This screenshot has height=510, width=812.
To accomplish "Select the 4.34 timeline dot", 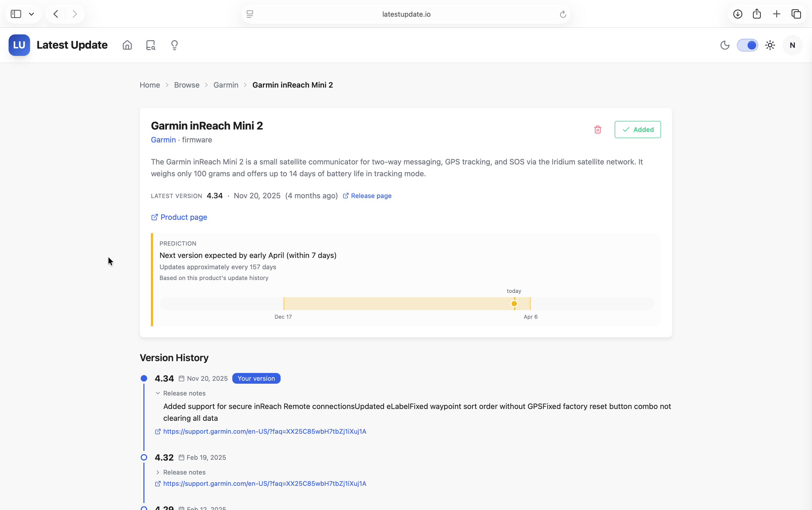I will coord(144,378).
